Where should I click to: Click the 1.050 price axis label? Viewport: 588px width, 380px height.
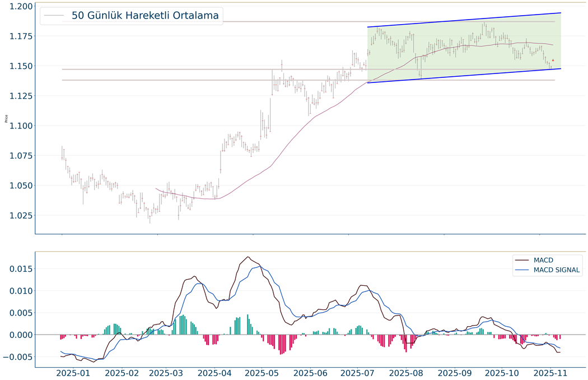(x=17, y=186)
